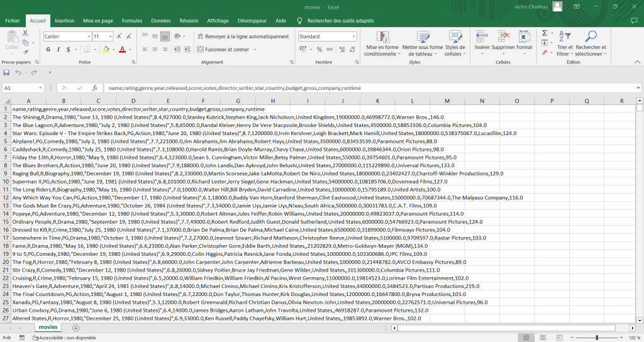
Task: Switch to the Formules tab
Action: tap(132, 21)
